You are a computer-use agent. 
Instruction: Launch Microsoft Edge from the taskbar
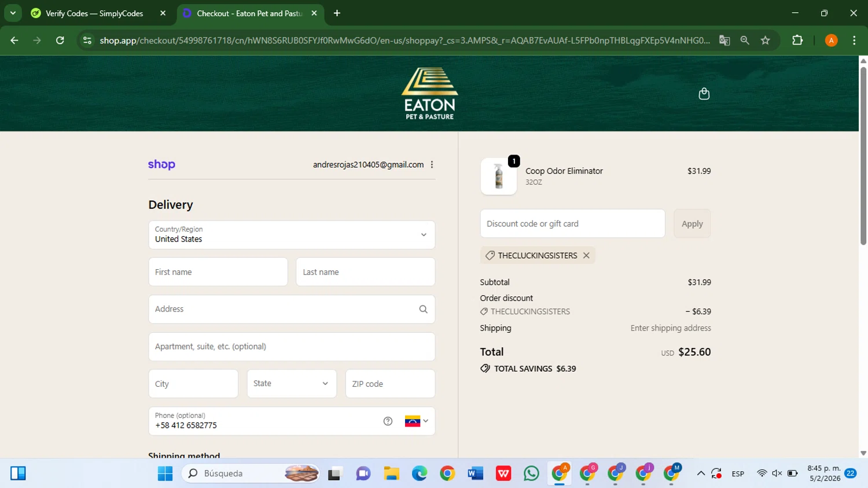coord(420,474)
